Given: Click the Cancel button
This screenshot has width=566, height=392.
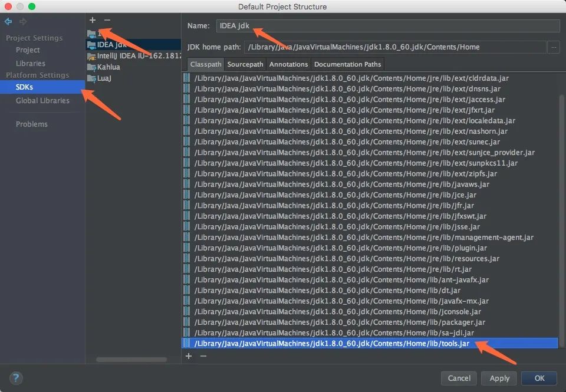Looking at the screenshot, I should coord(459,378).
